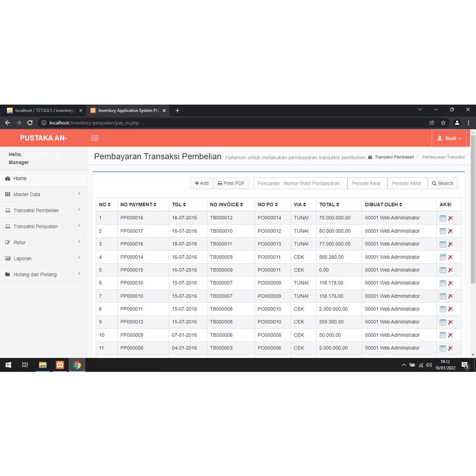Expand Laporan menu
This screenshot has width=476, height=476.
[x=43, y=258]
